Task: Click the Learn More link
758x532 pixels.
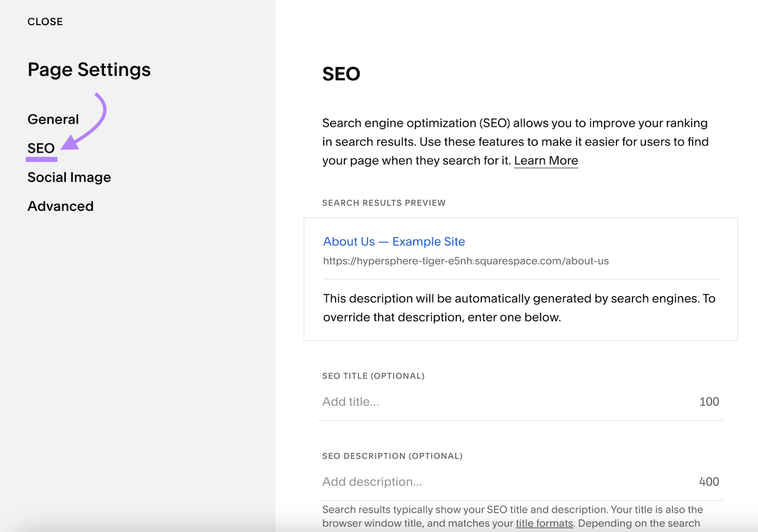Action: click(x=546, y=160)
